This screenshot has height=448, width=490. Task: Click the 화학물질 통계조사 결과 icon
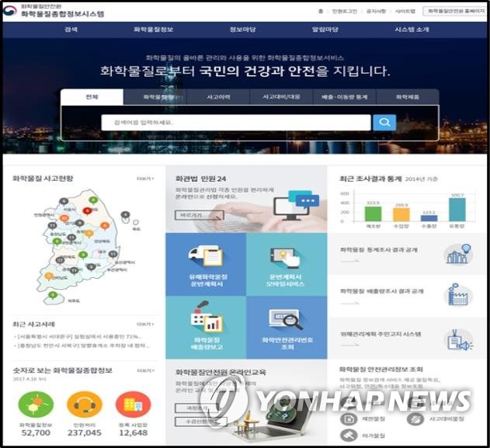pos(459,254)
